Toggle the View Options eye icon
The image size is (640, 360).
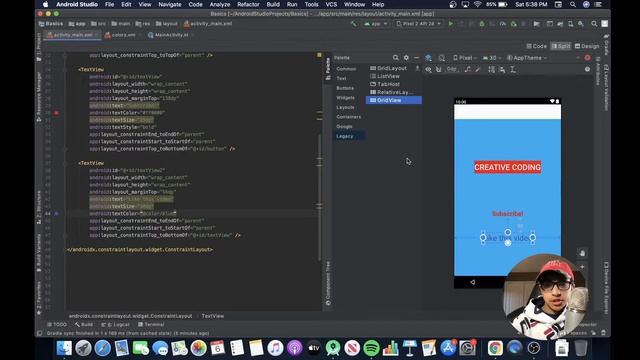428,69
